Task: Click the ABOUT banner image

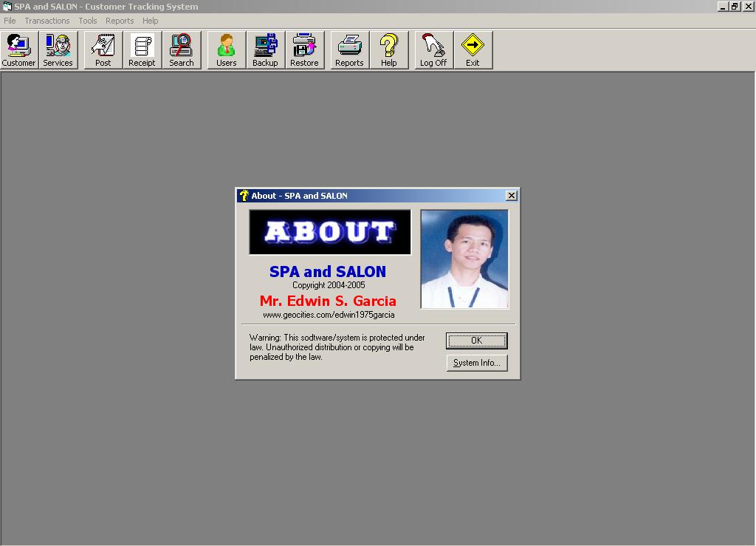Action: click(330, 232)
